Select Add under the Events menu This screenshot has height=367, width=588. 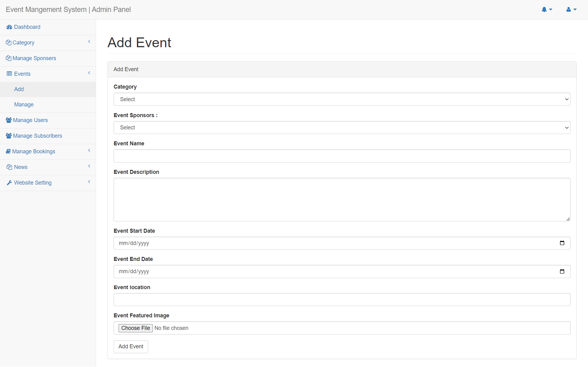pos(19,89)
